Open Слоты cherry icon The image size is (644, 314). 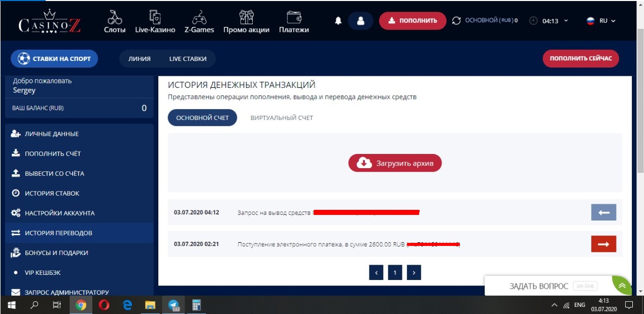(x=115, y=17)
